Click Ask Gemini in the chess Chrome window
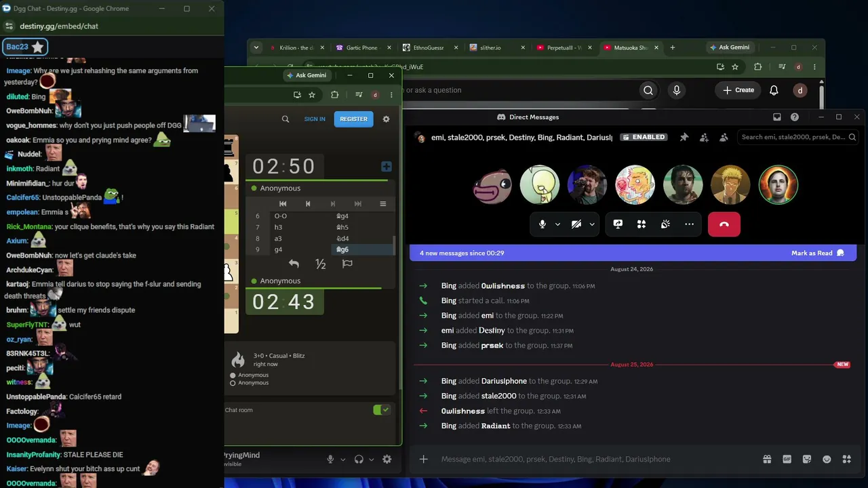Screen dimensions: 868x488 307,75
